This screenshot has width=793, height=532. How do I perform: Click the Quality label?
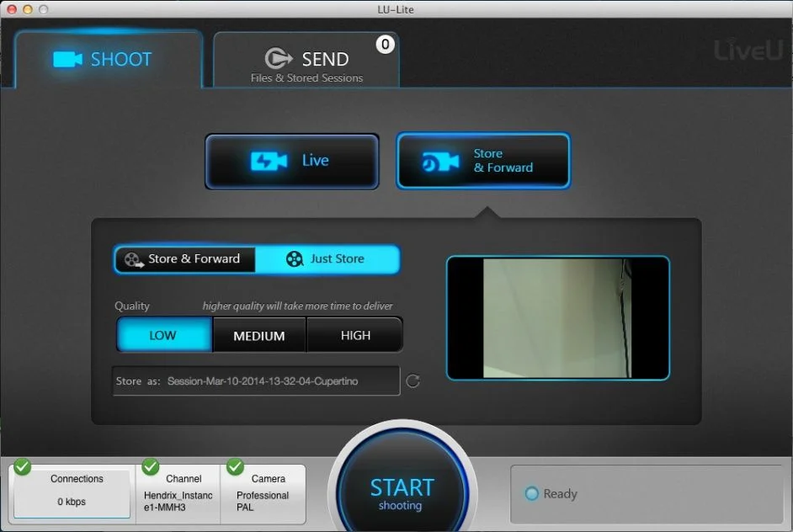click(x=132, y=306)
